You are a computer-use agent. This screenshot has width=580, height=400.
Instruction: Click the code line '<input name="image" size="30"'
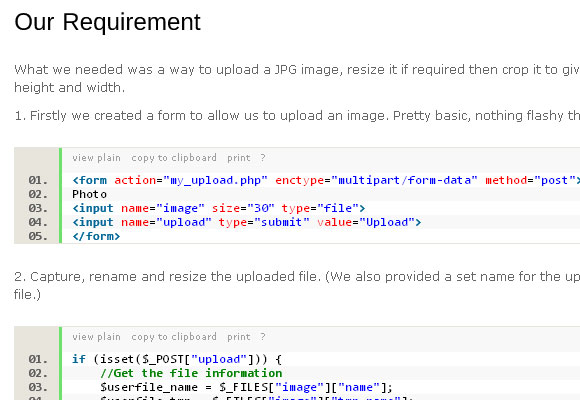[x=219, y=208]
